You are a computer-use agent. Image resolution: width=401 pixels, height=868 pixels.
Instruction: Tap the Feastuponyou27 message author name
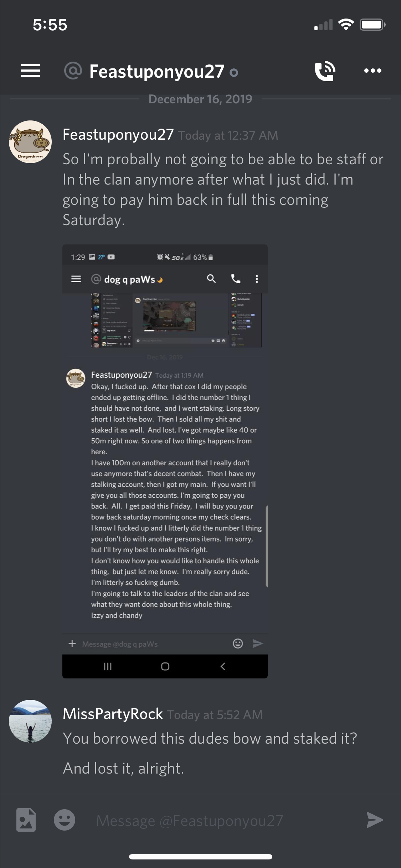[118, 135]
